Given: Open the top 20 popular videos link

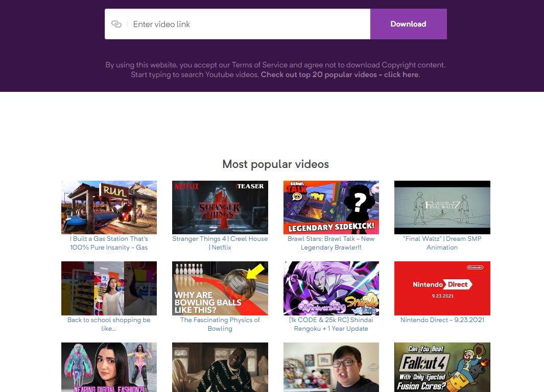Looking at the screenshot, I should coord(340,75).
